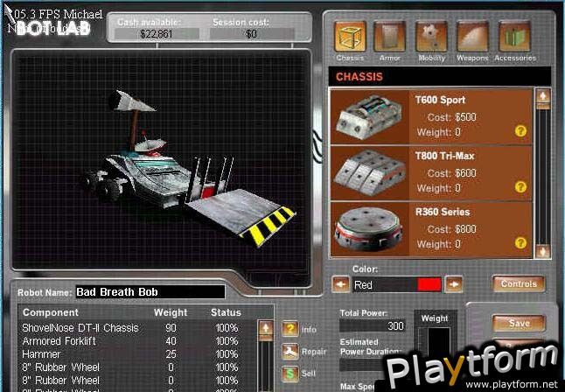Image resolution: width=565 pixels, height=392 pixels.
Task: Select the Chassis category icon
Action: [x=350, y=37]
